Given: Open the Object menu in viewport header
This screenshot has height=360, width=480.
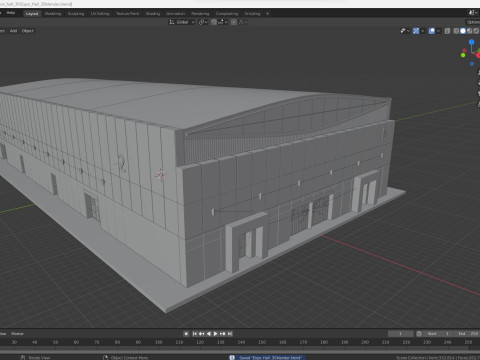Looking at the screenshot, I should [27, 31].
